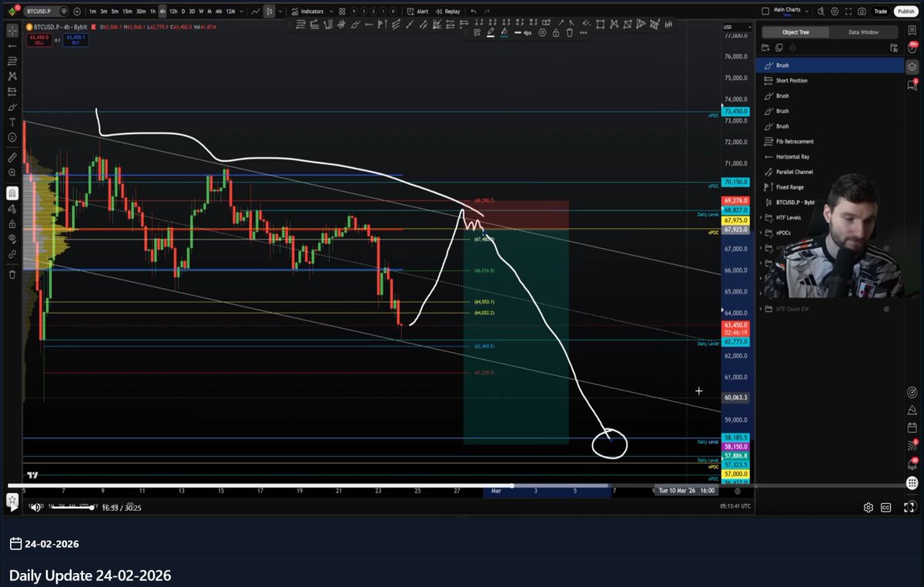924x587 pixels.
Task: Select the 4h timeframe button
Action: tap(162, 12)
